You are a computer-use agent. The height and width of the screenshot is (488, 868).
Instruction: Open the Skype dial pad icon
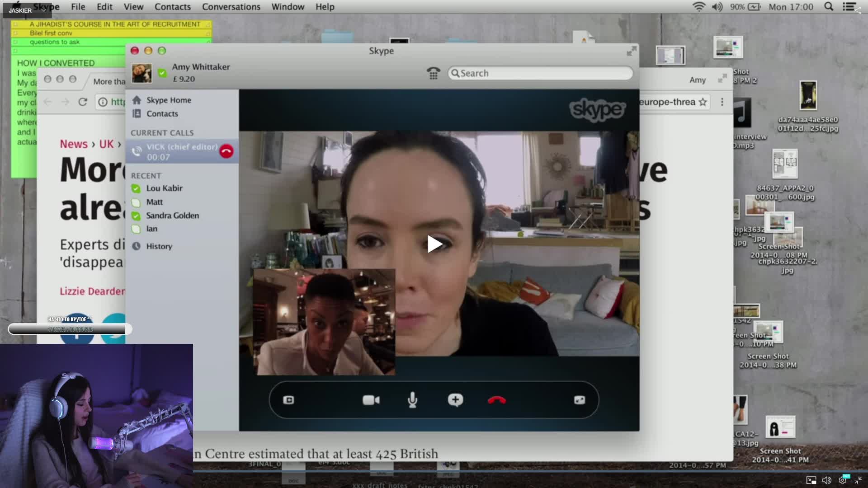tap(433, 73)
